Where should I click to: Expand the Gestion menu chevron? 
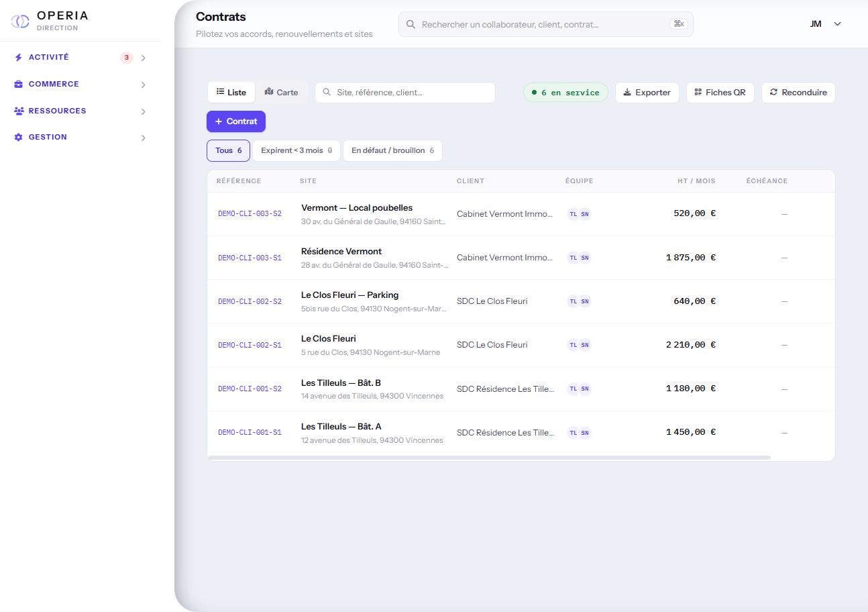tap(143, 138)
